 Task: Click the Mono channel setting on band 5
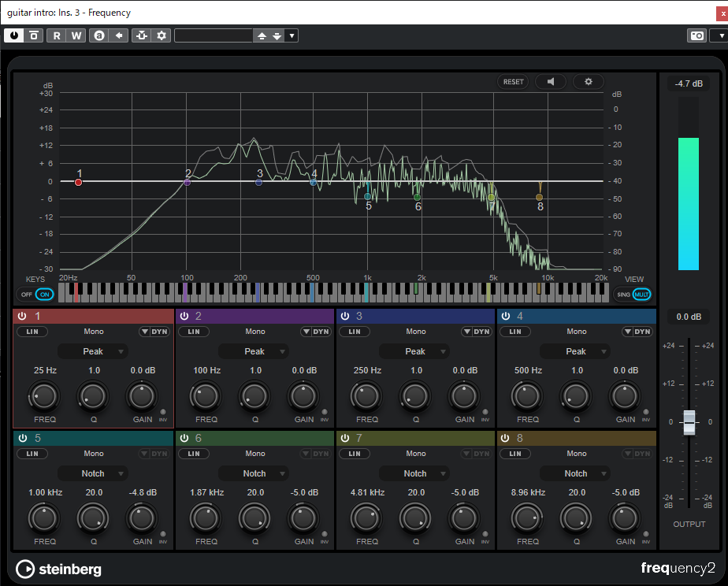coord(94,454)
